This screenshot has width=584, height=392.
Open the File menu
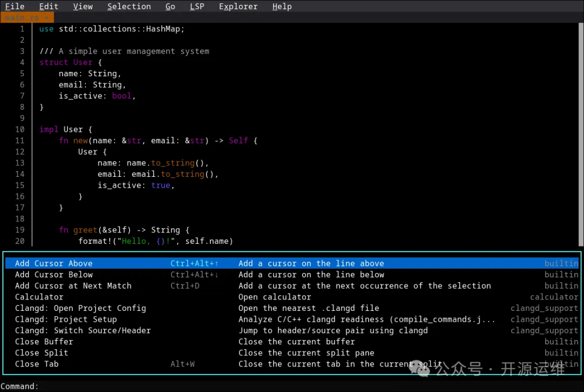tap(15, 6)
